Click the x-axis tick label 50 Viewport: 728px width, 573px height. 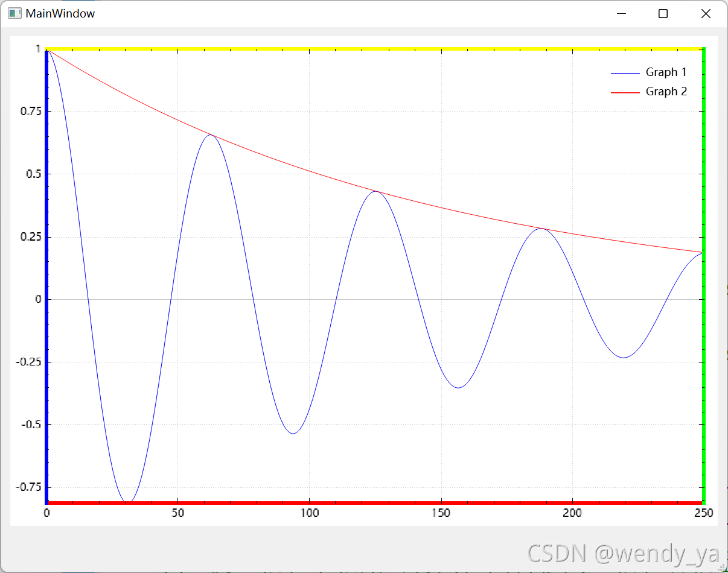point(177,513)
